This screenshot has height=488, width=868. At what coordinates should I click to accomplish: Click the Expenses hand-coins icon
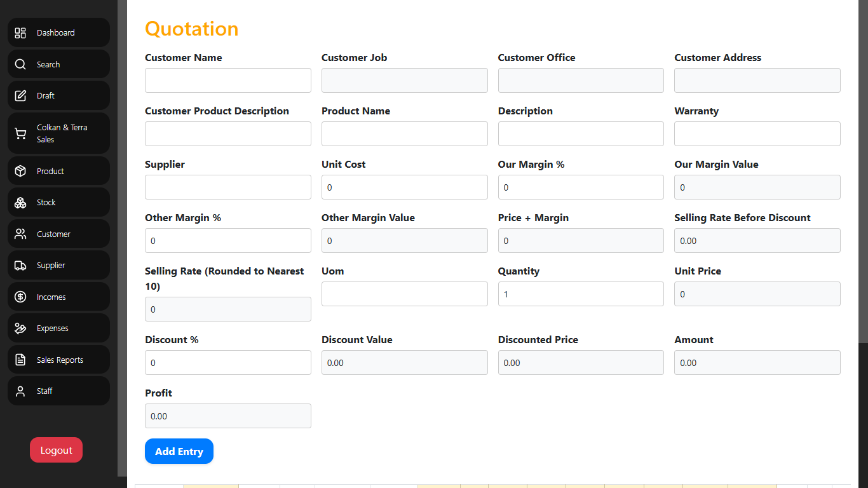20,328
